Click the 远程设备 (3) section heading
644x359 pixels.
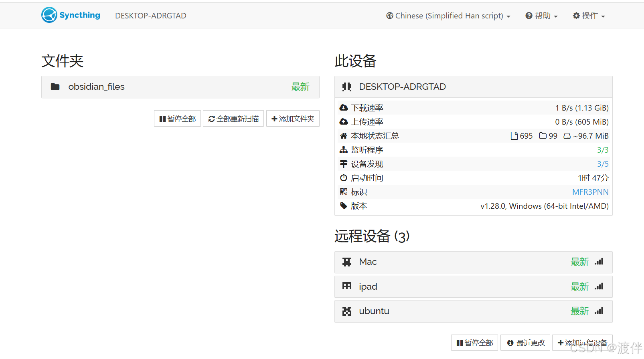[372, 236]
